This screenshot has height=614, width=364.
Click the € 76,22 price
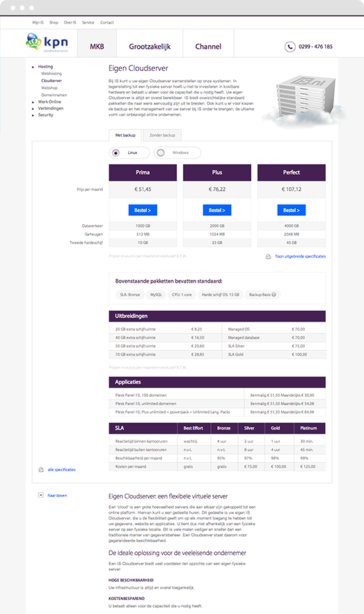click(x=217, y=189)
